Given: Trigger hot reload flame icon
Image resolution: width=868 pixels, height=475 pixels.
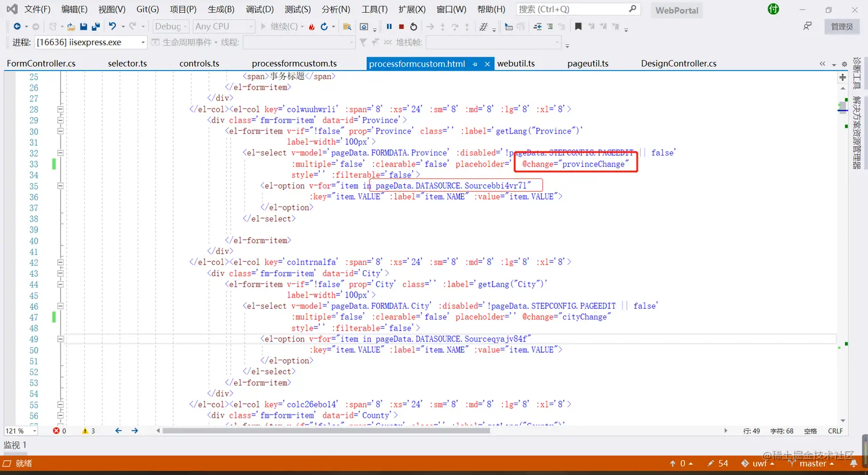Looking at the screenshot, I should tap(312, 26).
